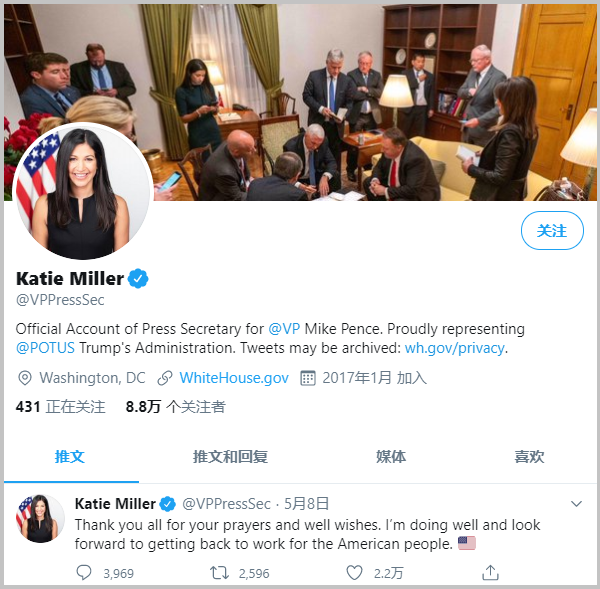Follow the account with 关注 button

click(552, 230)
